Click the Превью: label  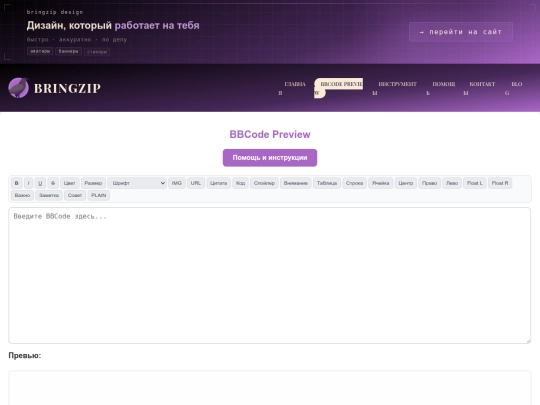25,355
